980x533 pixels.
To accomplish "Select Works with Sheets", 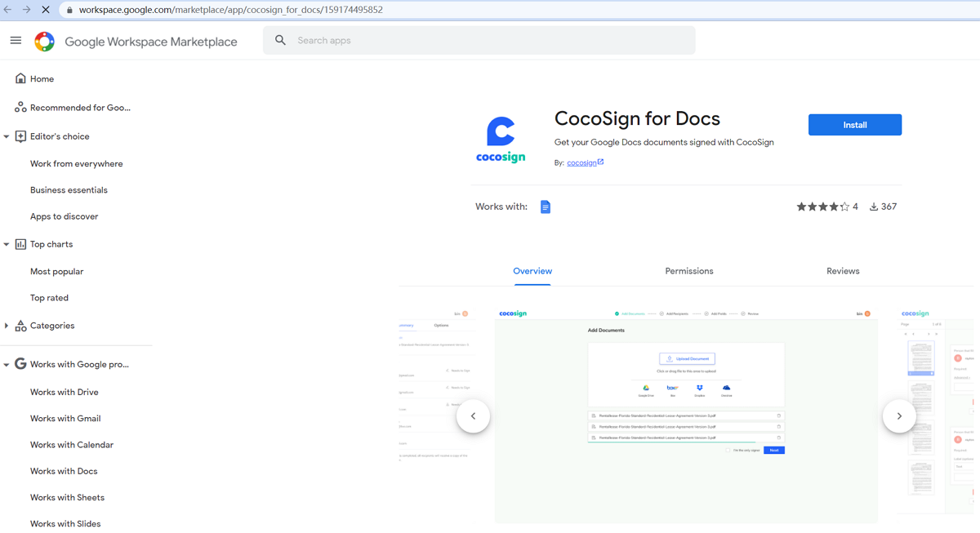I will [x=67, y=497].
